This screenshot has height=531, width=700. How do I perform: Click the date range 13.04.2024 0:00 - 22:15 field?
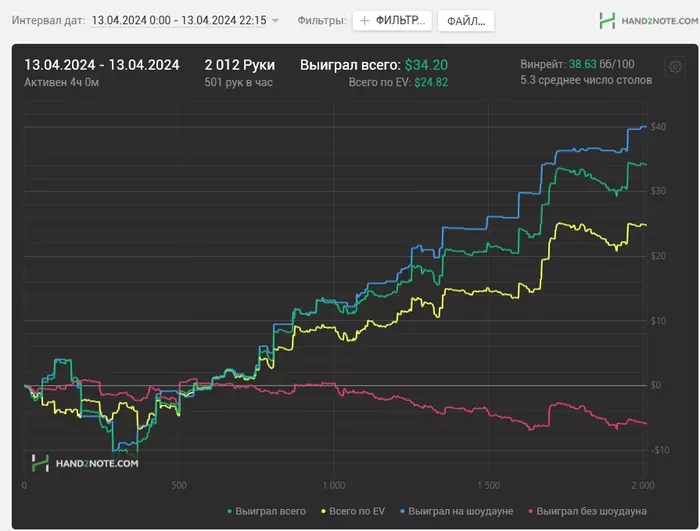[x=179, y=20]
